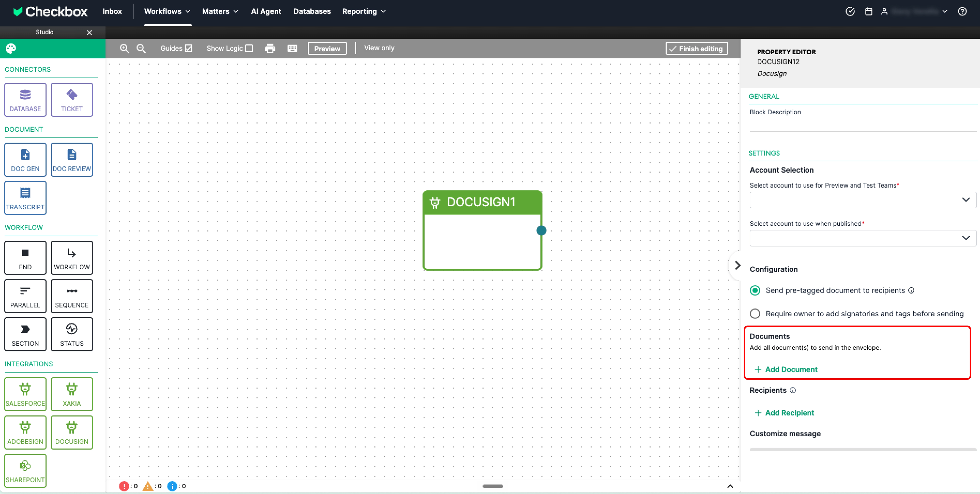The height and width of the screenshot is (494, 980).
Task: Print the workflow with printer icon
Action: (x=270, y=48)
